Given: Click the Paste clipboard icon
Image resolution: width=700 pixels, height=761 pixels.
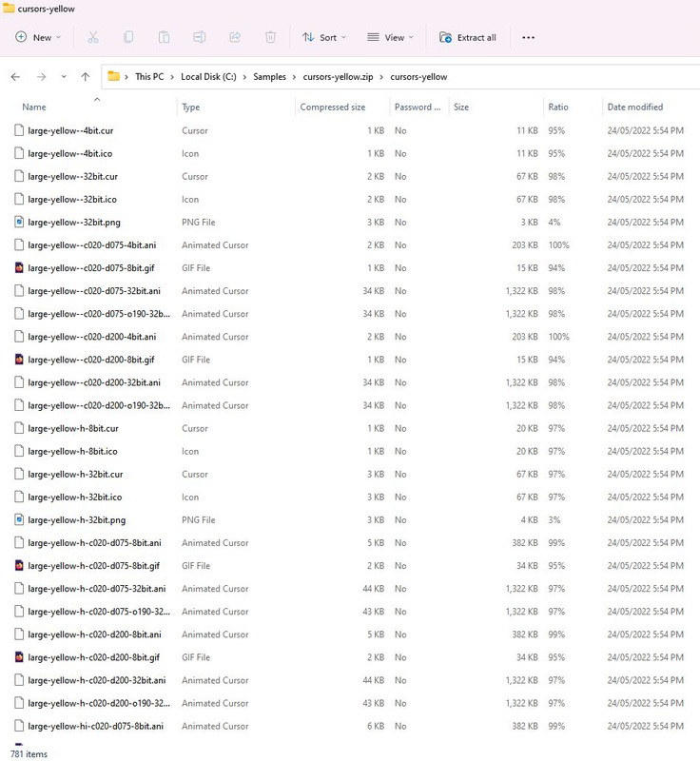Looking at the screenshot, I should coord(164,37).
